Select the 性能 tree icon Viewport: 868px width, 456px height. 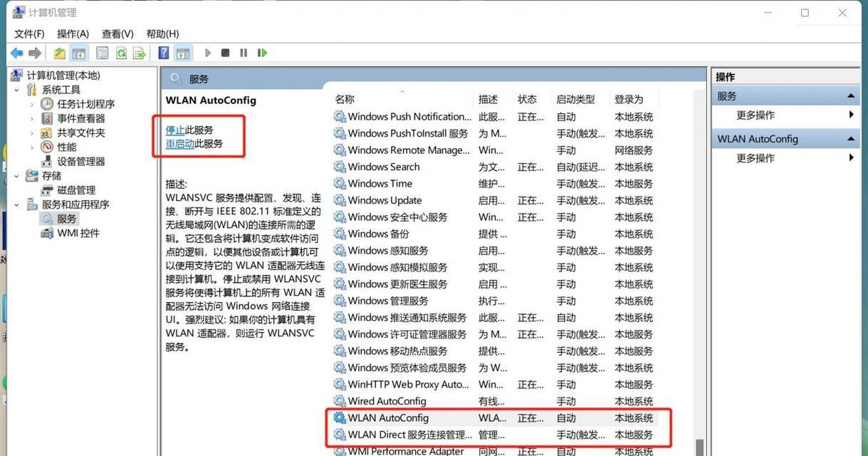[x=47, y=147]
